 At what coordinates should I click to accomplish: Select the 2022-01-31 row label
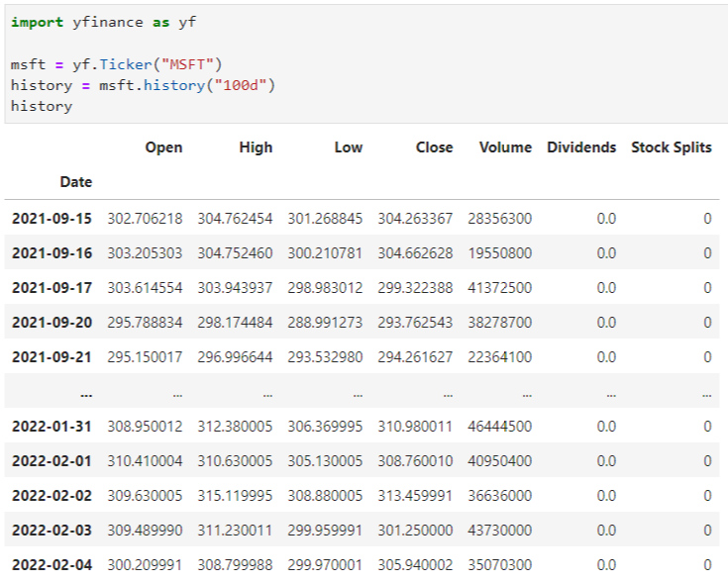pyautogui.click(x=52, y=427)
